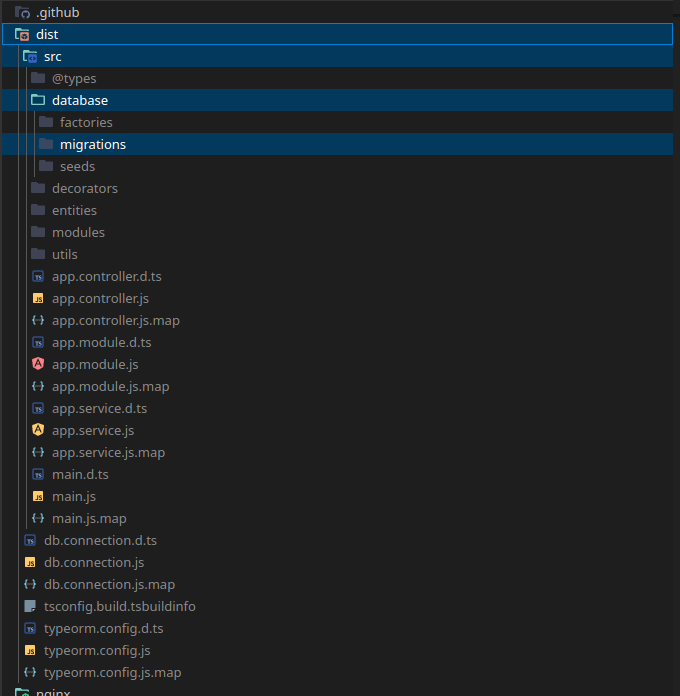This screenshot has width=680, height=696.
Task: Click braces icon of main.js.map
Action: click(x=38, y=518)
